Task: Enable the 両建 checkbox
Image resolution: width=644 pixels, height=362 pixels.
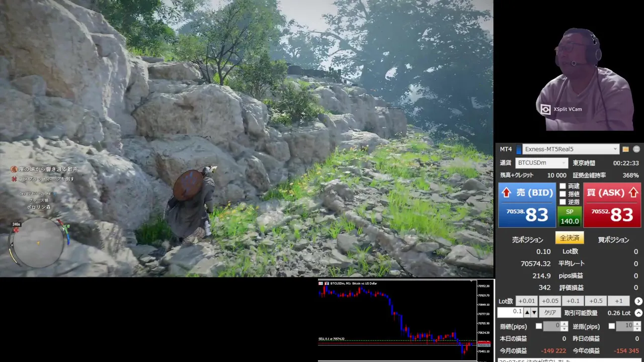Action: 562,186
